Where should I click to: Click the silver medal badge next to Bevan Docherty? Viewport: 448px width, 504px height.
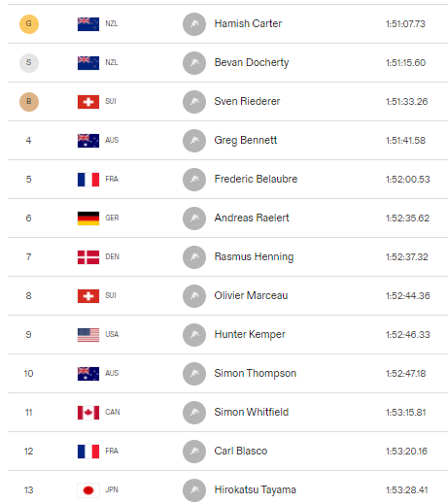(29, 63)
